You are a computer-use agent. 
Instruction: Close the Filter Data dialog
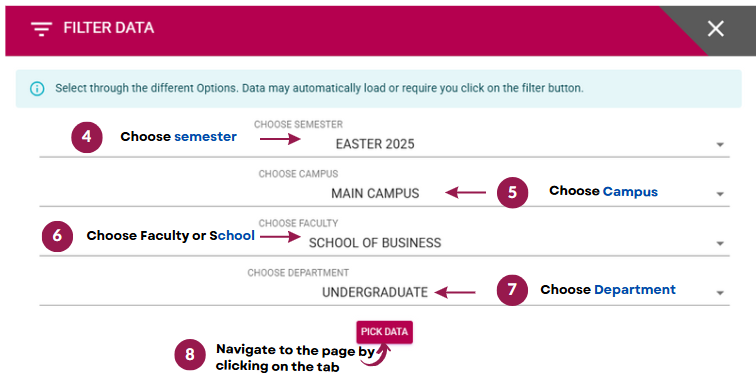tap(716, 29)
